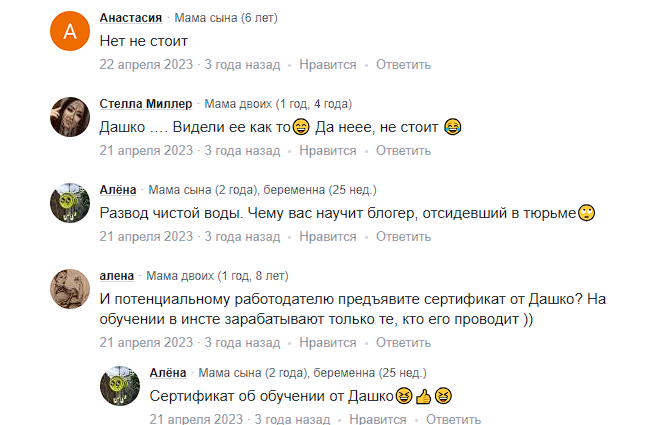The width and height of the screenshot is (659, 425).
Task: Click the 22 апреля 2023 date on Анастасия's comment
Action: coord(146,65)
